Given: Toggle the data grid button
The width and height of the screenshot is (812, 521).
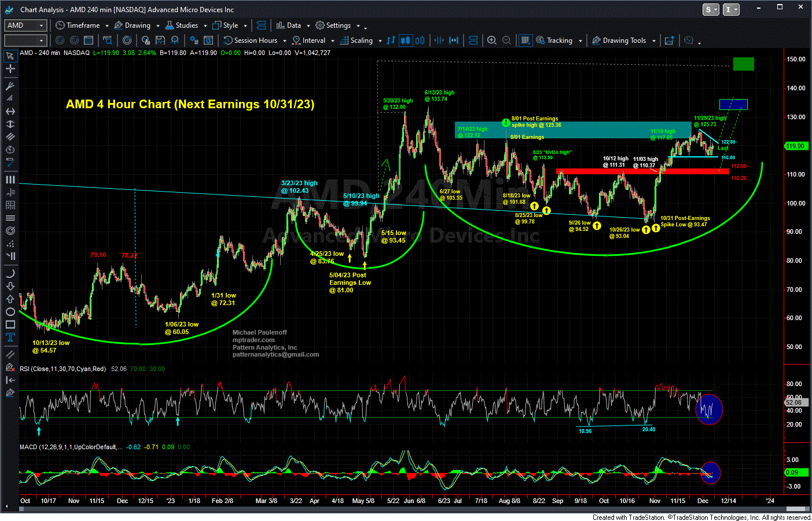Looking at the screenshot, I should click(x=526, y=41).
